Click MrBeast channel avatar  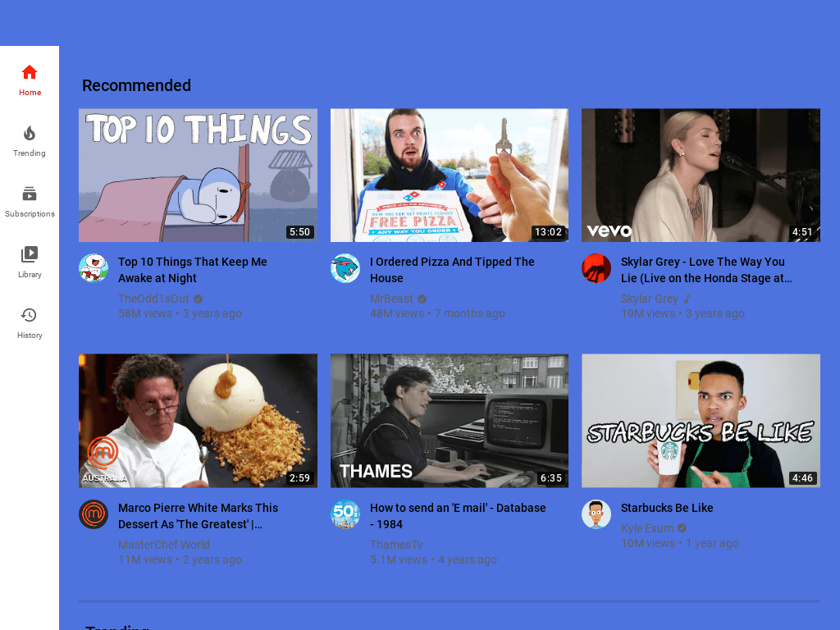[345, 268]
